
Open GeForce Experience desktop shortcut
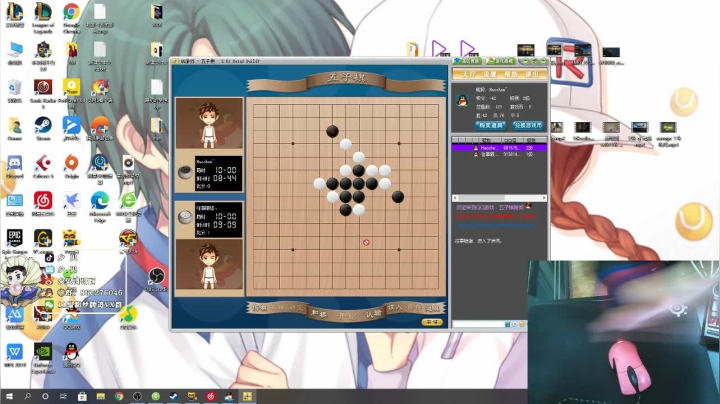(43, 353)
